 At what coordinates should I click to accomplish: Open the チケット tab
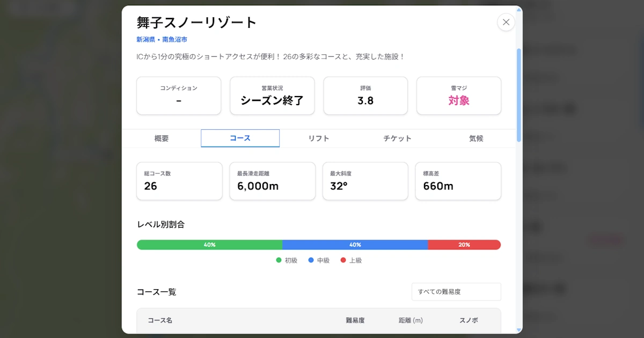point(397,138)
